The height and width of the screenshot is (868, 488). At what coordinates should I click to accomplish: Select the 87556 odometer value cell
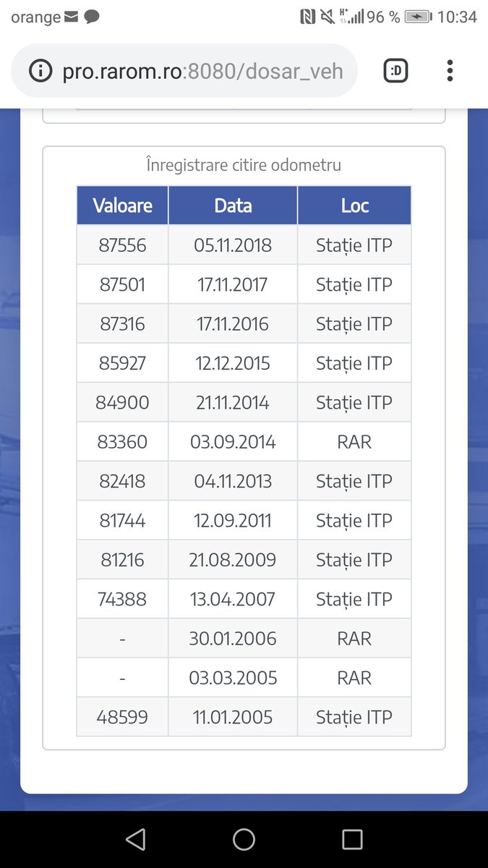[x=122, y=245]
